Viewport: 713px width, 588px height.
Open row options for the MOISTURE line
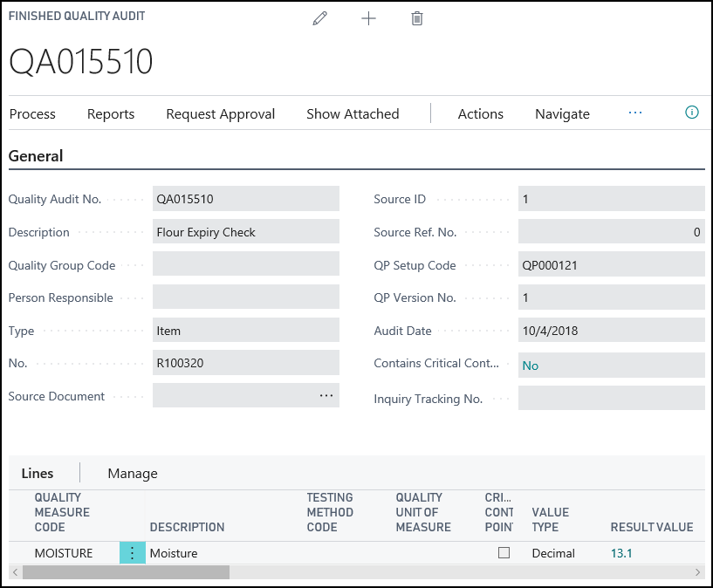click(x=132, y=553)
